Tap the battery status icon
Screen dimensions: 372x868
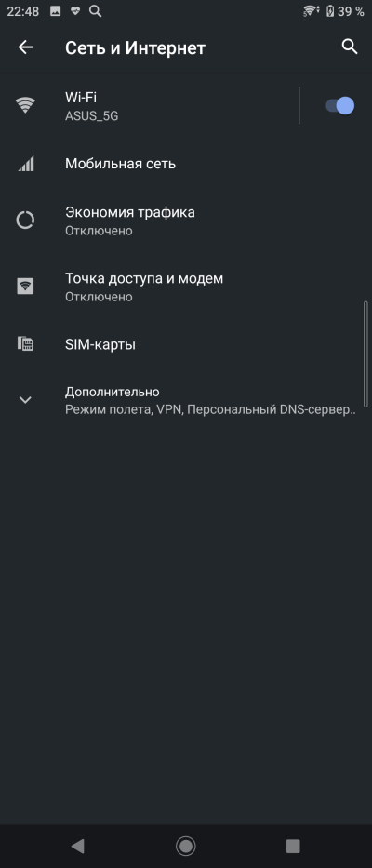[330, 11]
